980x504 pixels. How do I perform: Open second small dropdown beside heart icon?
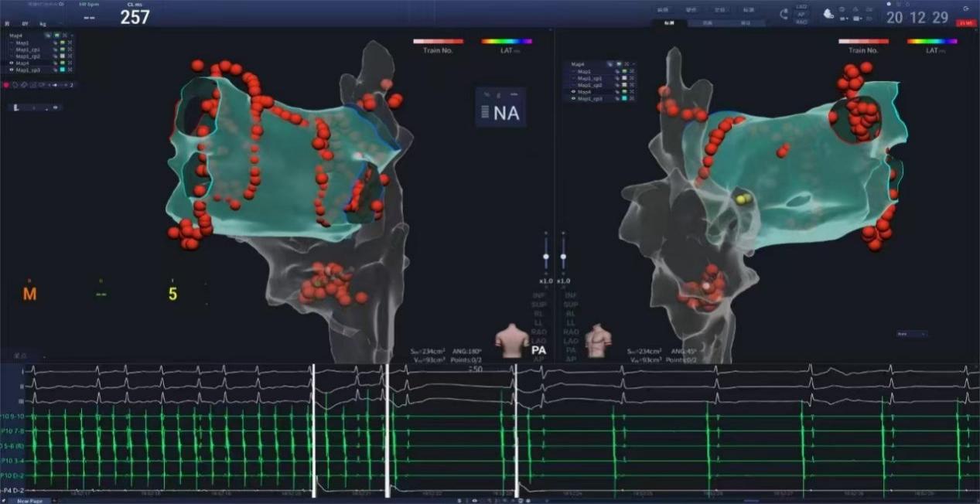click(858, 19)
